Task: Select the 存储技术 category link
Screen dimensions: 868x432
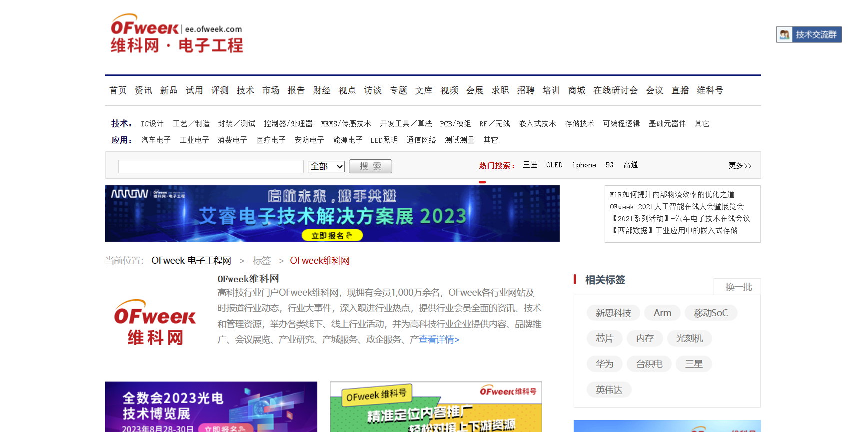Action: click(580, 124)
